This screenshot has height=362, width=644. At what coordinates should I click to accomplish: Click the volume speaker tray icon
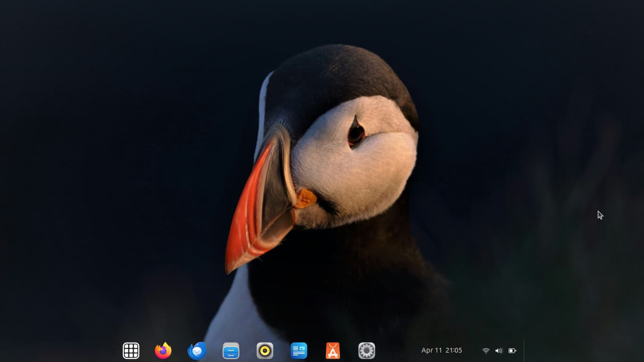499,351
